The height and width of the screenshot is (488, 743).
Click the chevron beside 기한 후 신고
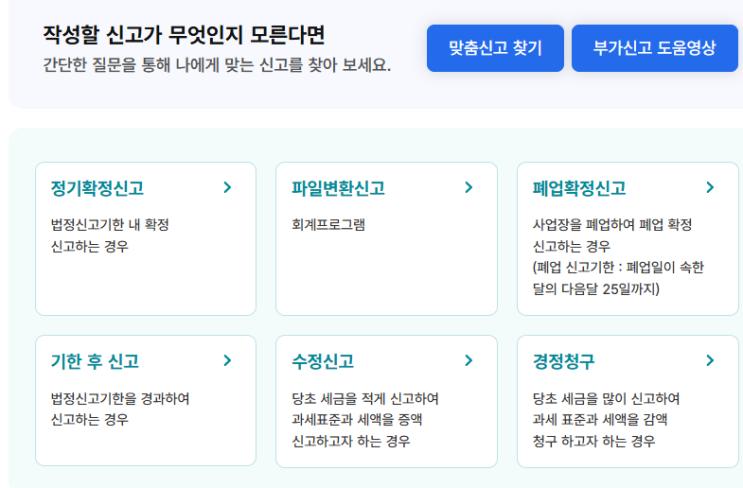click(227, 361)
